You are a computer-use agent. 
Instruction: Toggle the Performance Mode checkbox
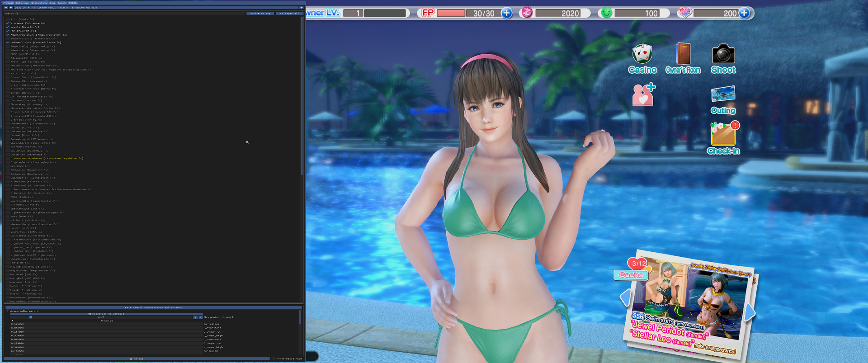pyautogui.click(x=274, y=359)
